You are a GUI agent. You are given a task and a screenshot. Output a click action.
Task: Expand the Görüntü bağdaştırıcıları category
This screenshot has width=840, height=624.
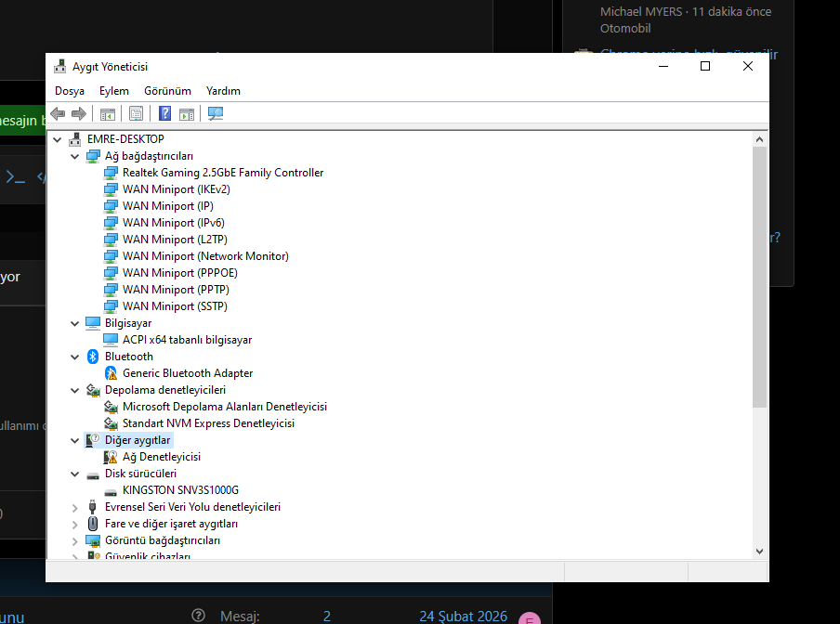click(x=75, y=541)
